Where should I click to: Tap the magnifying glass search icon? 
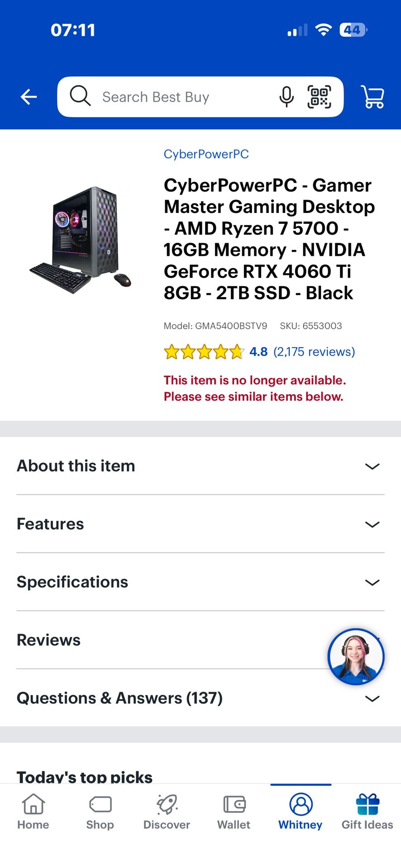pos(80,96)
